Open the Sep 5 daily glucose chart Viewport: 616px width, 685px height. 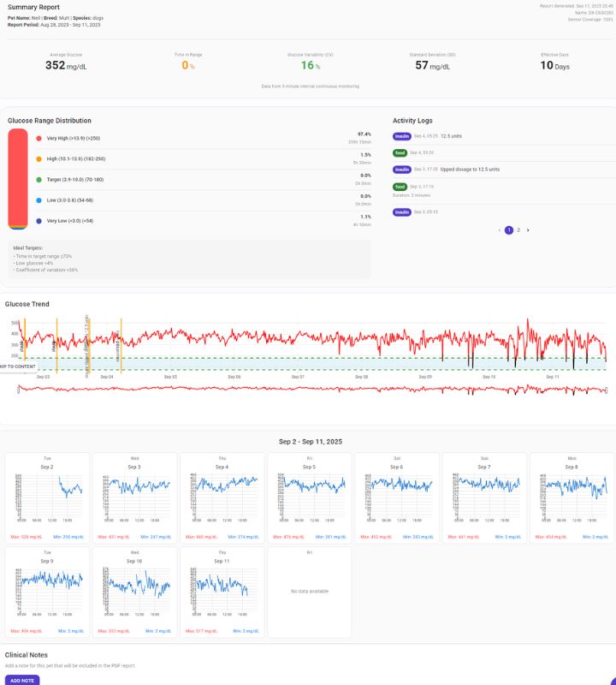309,498
